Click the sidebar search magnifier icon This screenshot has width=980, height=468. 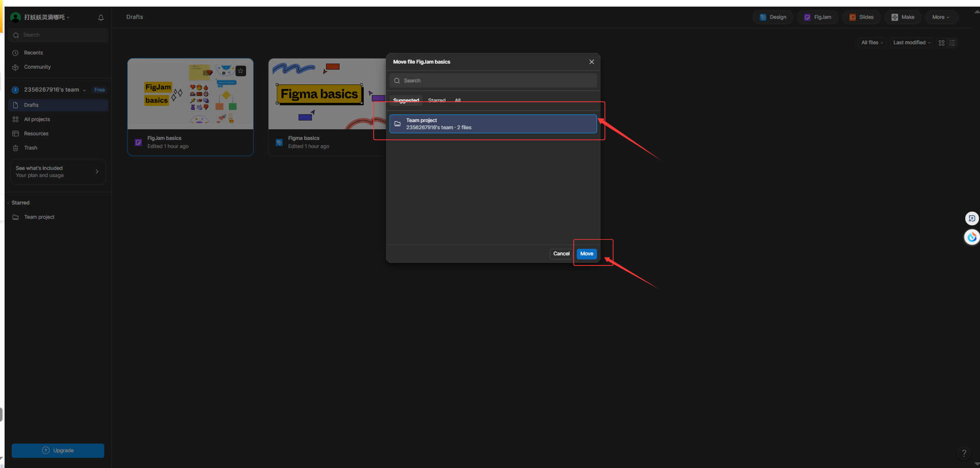[x=16, y=35]
